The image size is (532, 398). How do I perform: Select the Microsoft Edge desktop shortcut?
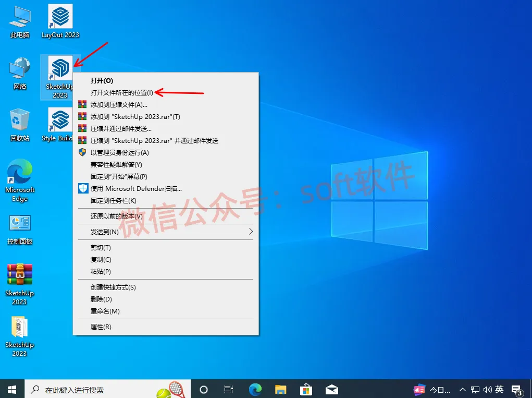tap(20, 180)
